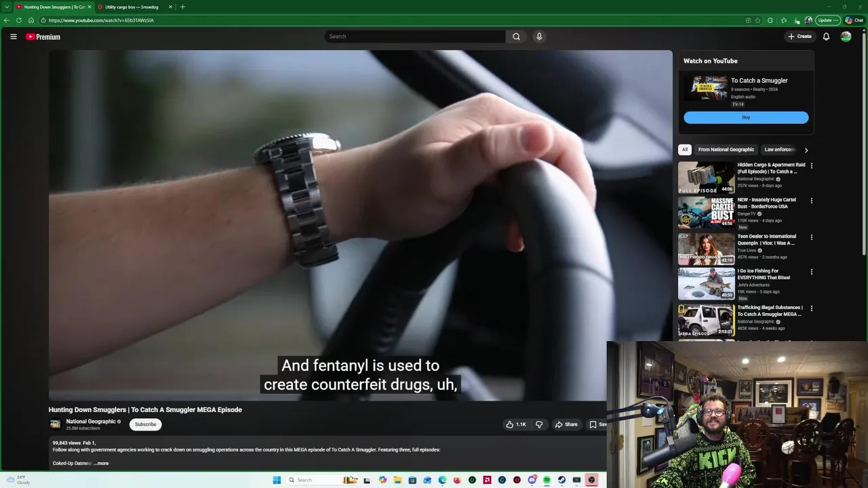The image size is (868, 488).
Task: Switch to OBS Studio in the taskbar
Action: point(591,480)
